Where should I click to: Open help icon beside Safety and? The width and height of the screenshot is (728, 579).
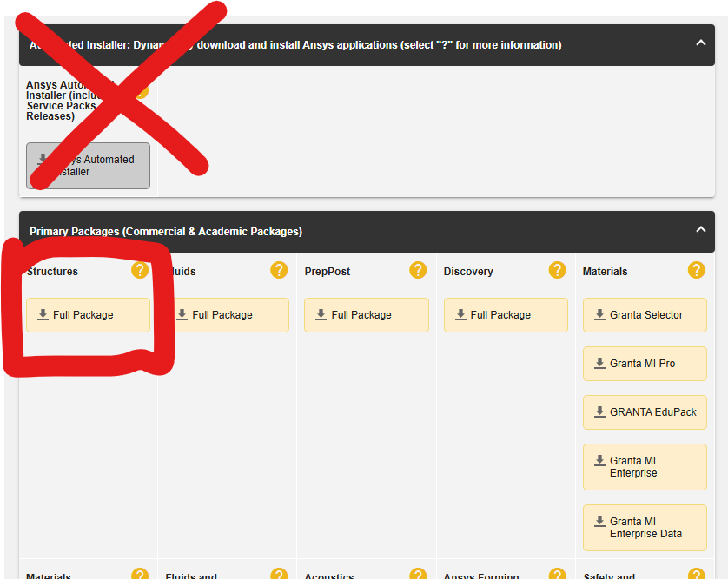click(697, 575)
